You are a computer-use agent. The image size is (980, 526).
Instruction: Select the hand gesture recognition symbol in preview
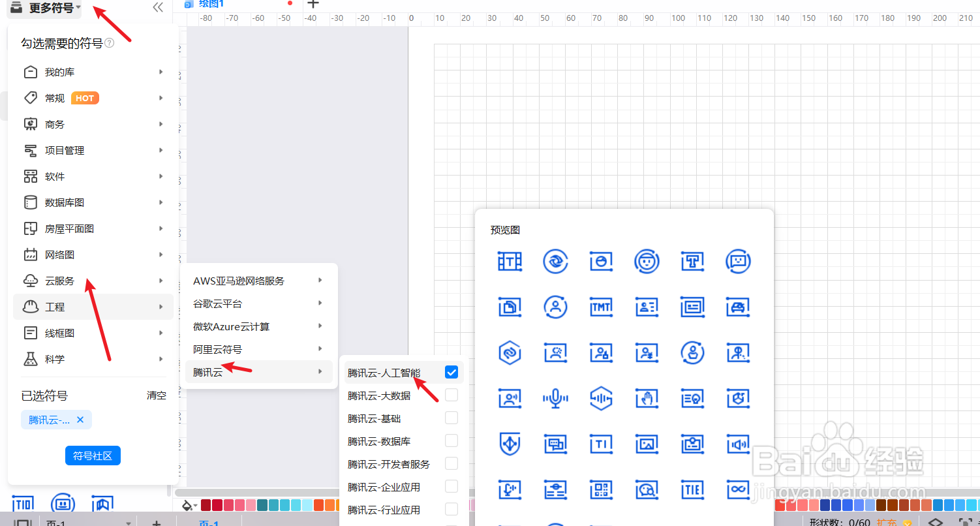coord(647,398)
